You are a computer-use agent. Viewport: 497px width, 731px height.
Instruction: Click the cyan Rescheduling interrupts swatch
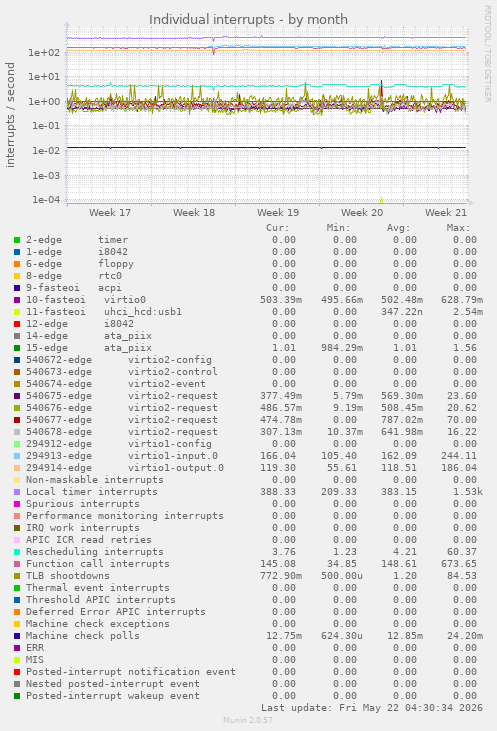17,552
